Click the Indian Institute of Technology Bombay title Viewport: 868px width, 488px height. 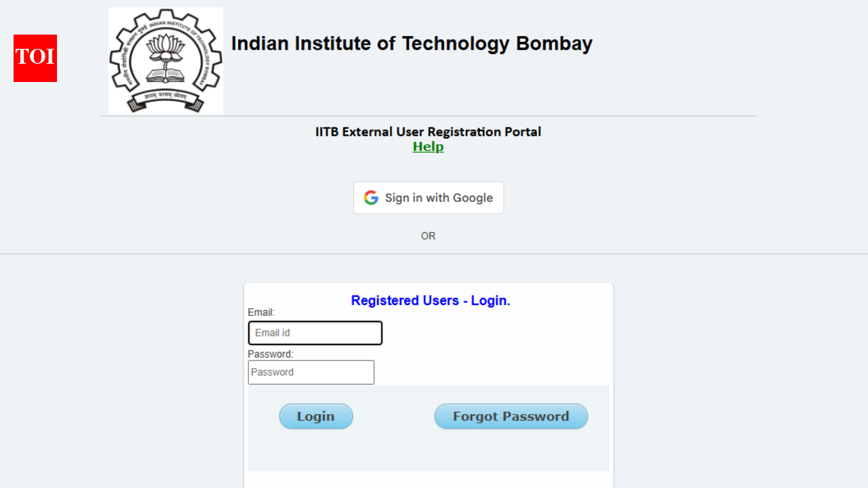412,43
